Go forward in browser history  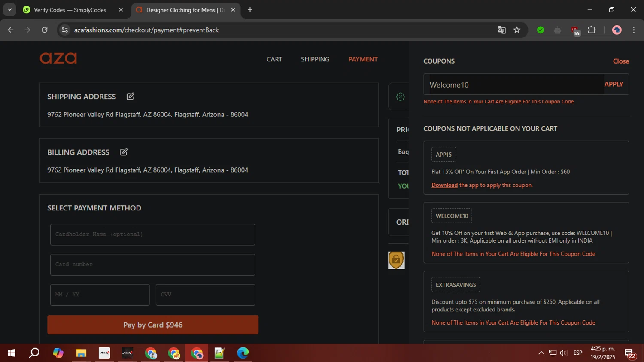pos(27,30)
